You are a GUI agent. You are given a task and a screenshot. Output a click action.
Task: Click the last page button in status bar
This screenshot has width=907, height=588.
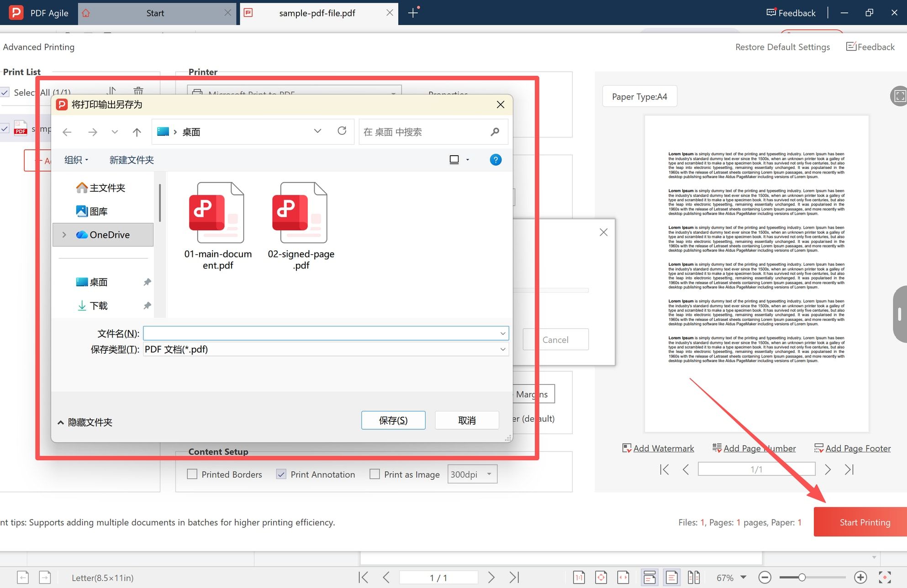[514, 577]
